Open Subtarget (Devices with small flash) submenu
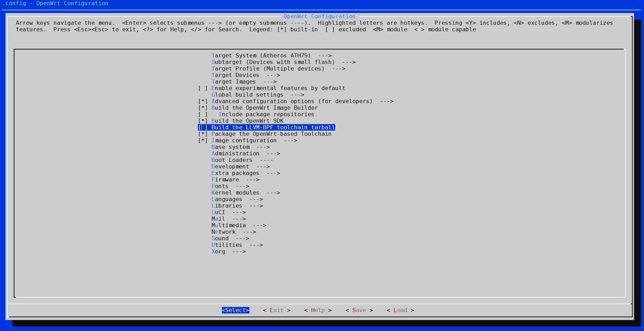The image size is (644, 331). click(x=283, y=62)
